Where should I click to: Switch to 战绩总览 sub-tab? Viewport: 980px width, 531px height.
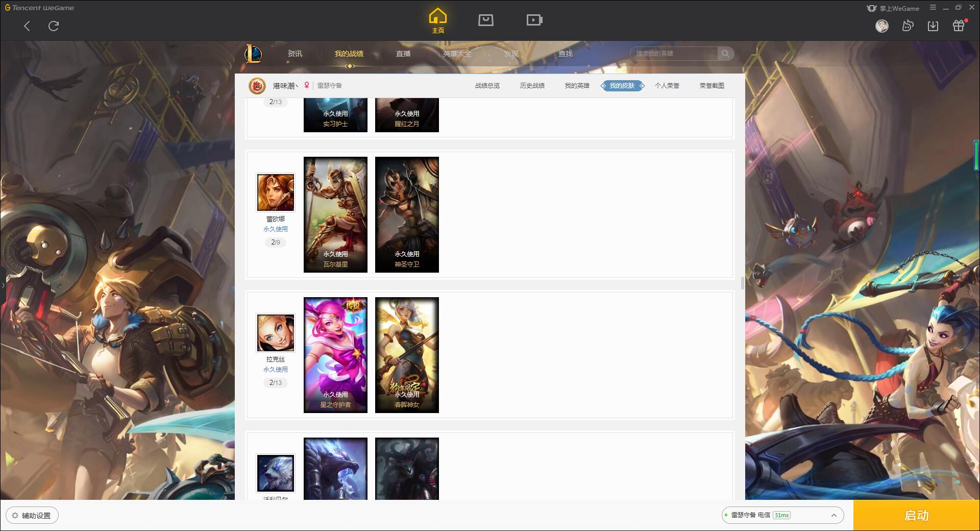(x=487, y=86)
